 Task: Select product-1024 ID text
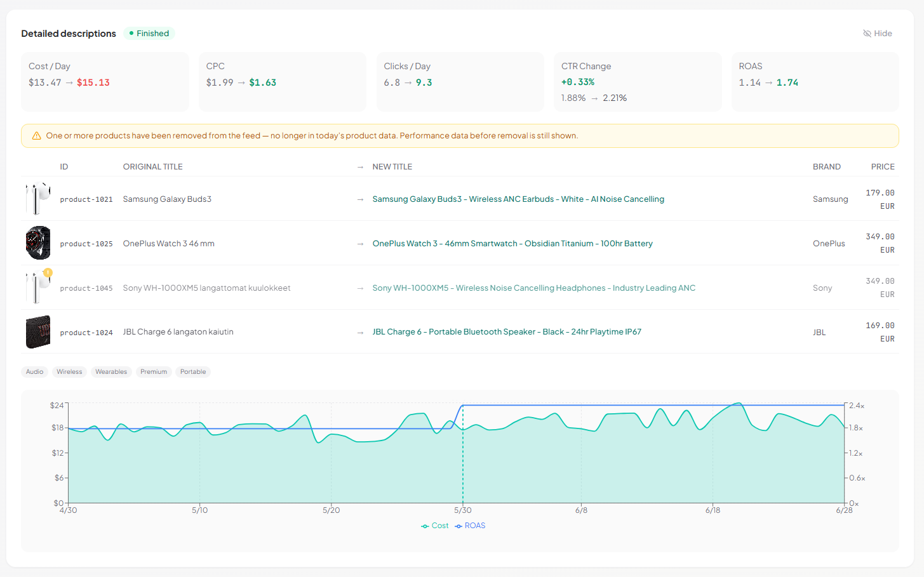tap(86, 333)
